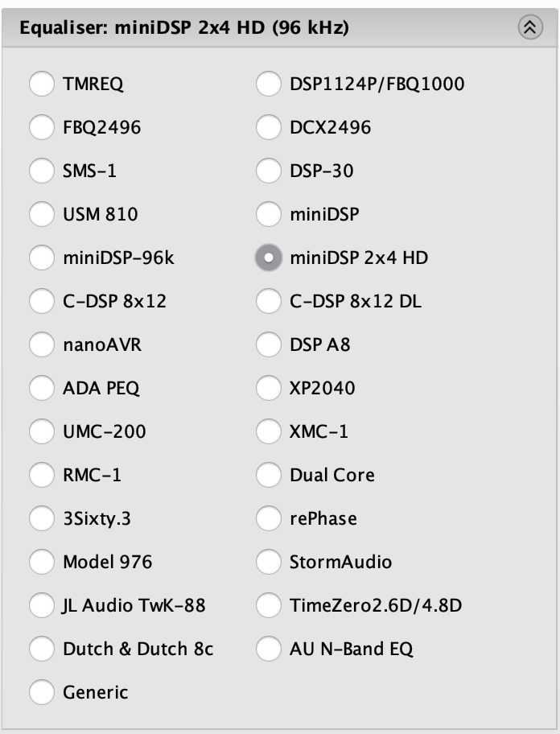Select the UMC-200 option
Image resolution: width=560 pixels, height=734 pixels.
[42, 431]
